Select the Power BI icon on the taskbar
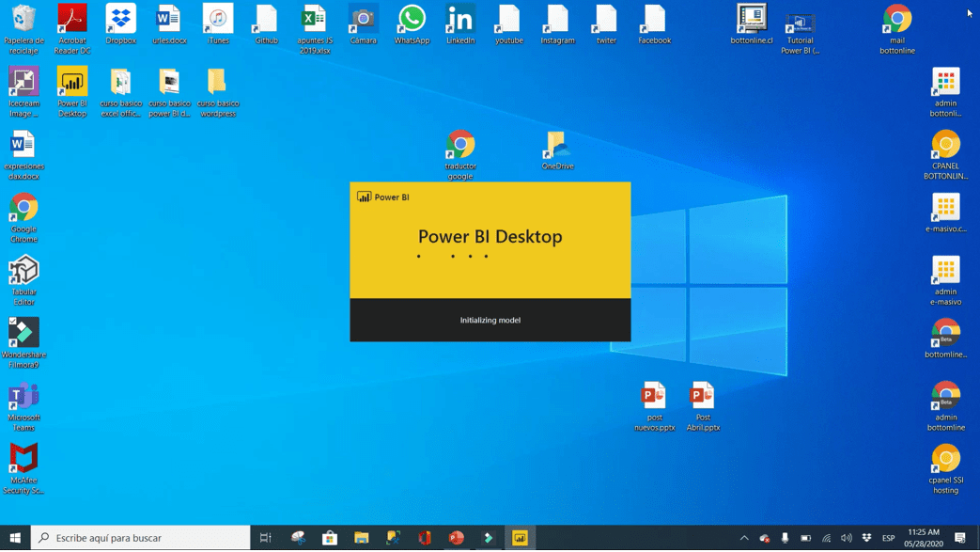This screenshot has width=980, height=552. [x=520, y=537]
